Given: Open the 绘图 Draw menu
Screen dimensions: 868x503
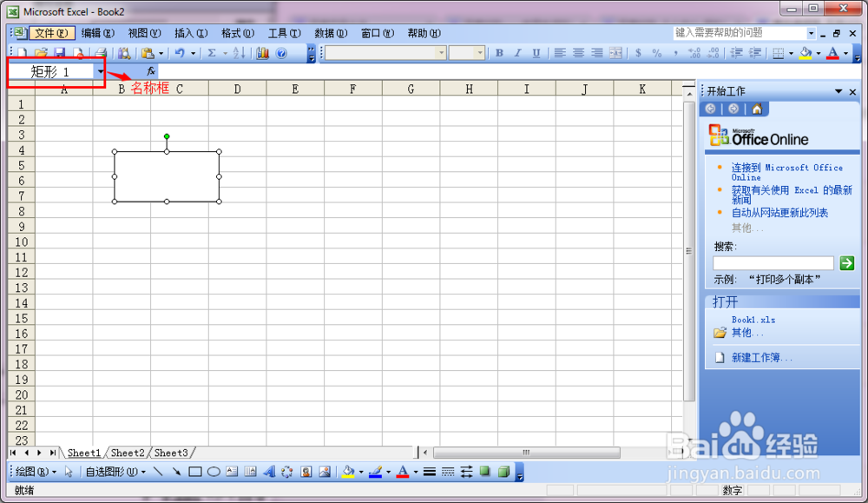Looking at the screenshot, I should [36, 472].
